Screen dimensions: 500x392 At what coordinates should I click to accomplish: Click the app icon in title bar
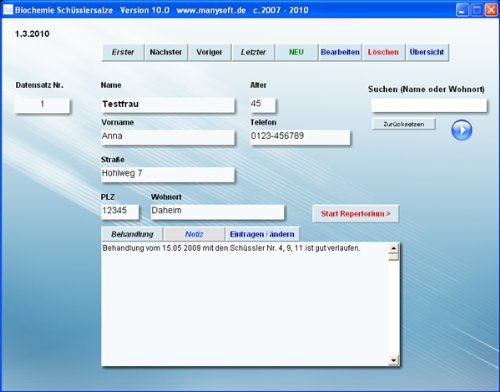(8, 10)
